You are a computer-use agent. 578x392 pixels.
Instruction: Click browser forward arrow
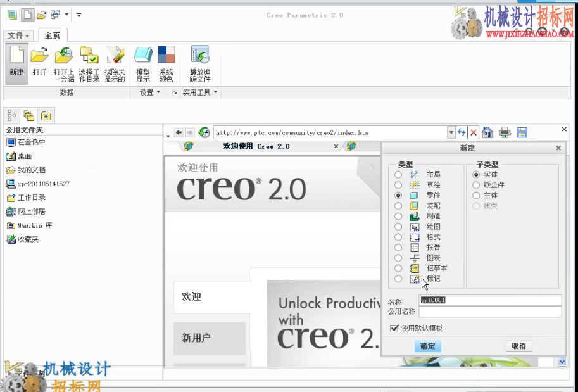coord(190,132)
